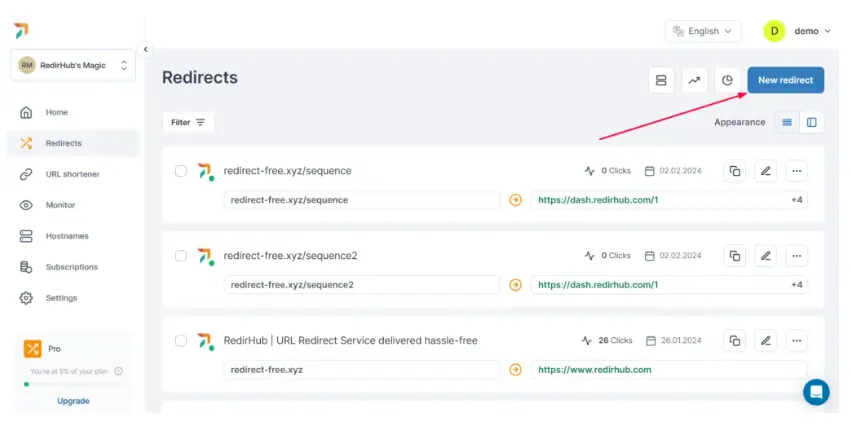Click the 26.01.2024 date
The image size is (851, 427).
[674, 341]
